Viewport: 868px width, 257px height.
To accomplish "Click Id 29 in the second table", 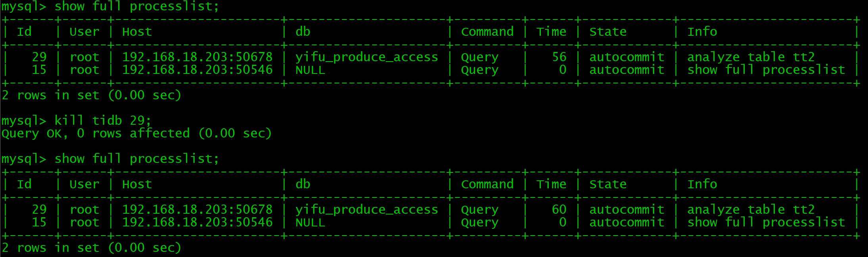I will [x=39, y=209].
